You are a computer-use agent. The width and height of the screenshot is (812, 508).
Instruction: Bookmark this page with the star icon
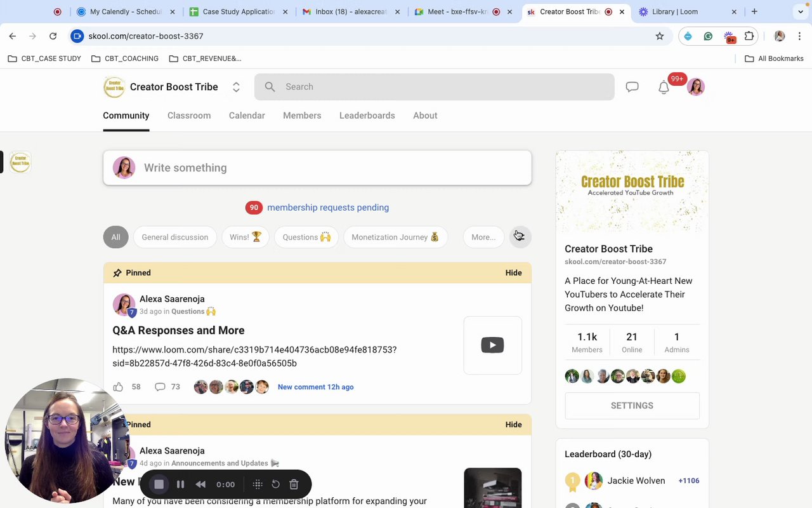(660, 36)
